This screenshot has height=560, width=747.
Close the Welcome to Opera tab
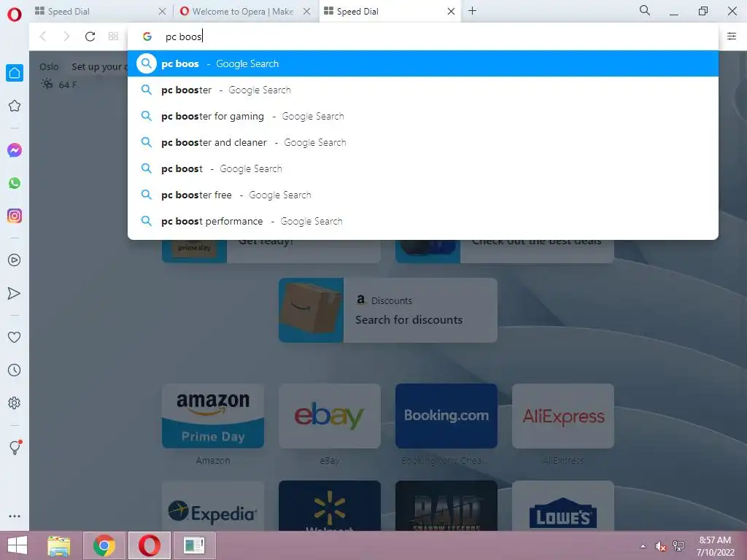click(x=307, y=12)
